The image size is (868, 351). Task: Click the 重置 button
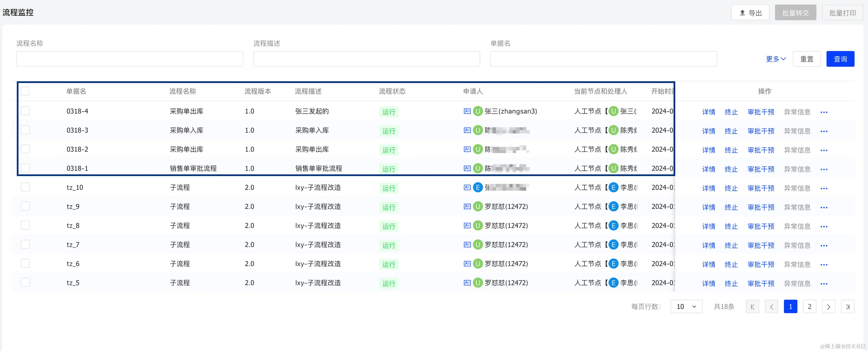click(x=807, y=59)
